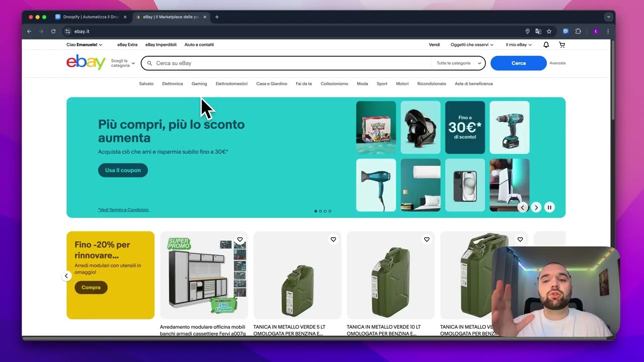Open Aiuto e contatti link
644x362 pixels.
pos(199,45)
